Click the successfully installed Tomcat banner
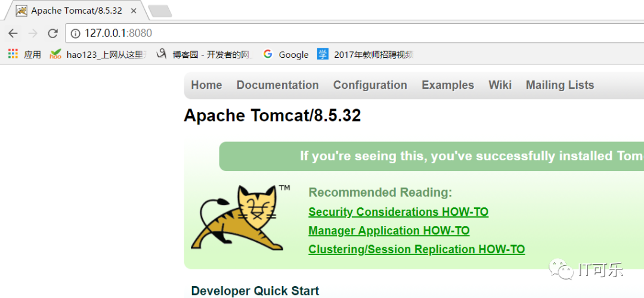This screenshot has width=644, height=298. pos(432,156)
